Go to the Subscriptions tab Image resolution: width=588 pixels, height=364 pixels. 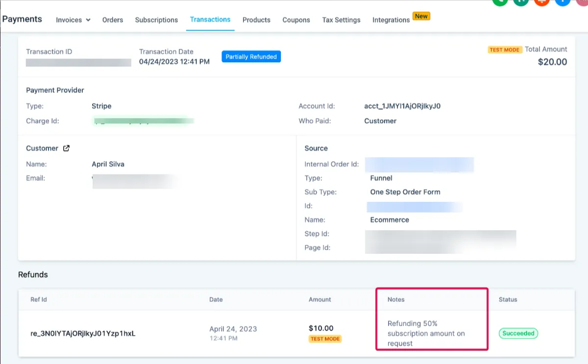point(156,20)
